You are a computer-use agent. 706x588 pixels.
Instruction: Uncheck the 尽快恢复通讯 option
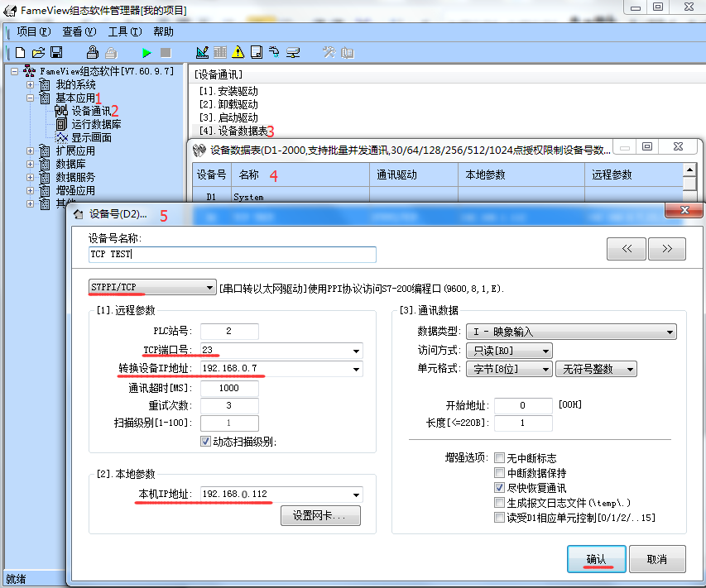pyautogui.click(x=499, y=488)
